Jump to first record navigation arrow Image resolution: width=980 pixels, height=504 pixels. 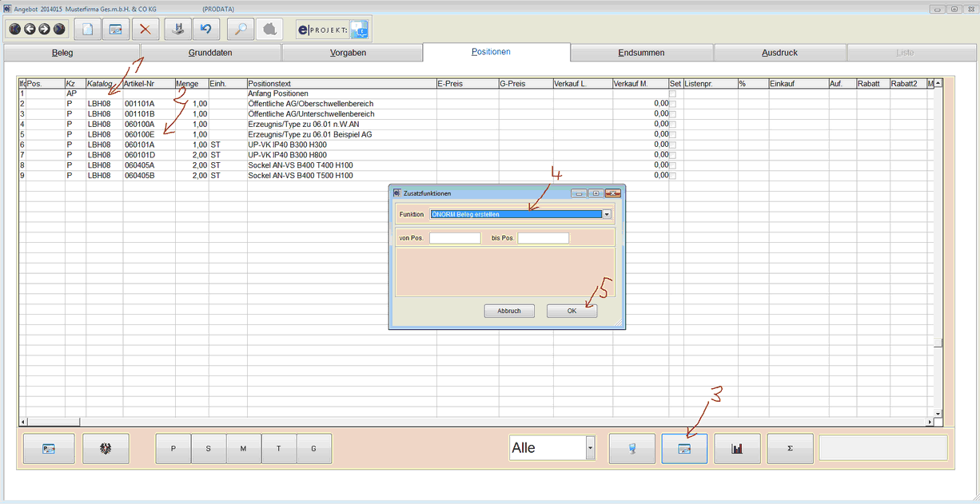point(15,30)
